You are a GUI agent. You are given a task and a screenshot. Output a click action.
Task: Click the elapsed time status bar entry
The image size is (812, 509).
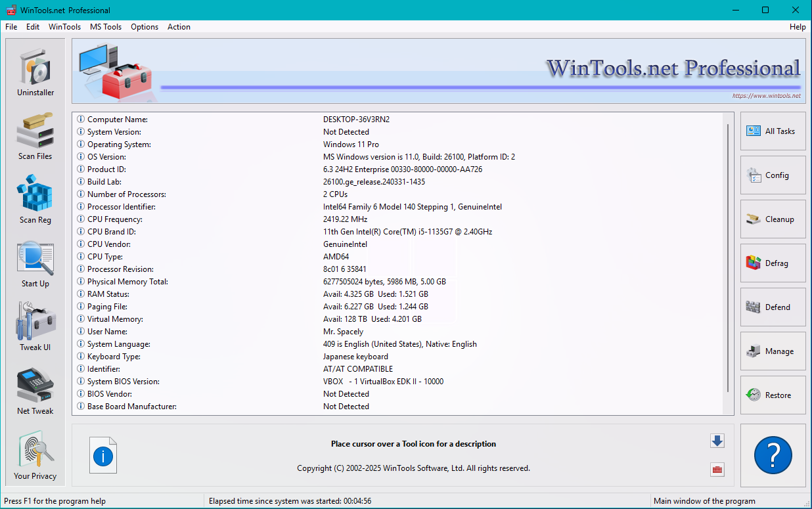coord(290,501)
